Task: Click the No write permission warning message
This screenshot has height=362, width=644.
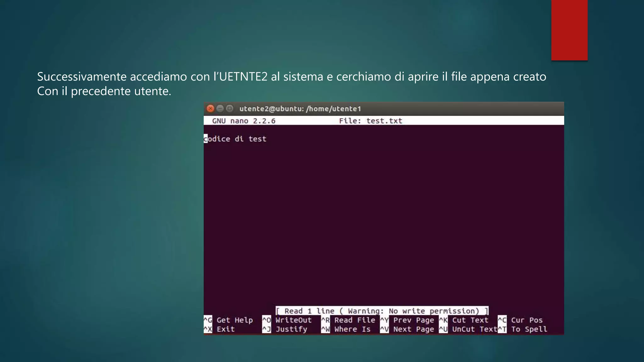Action: point(382,311)
